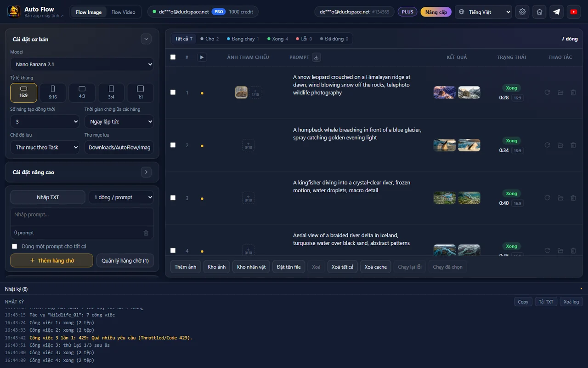
Task: Delete the humpback whale row
Action: click(573, 145)
